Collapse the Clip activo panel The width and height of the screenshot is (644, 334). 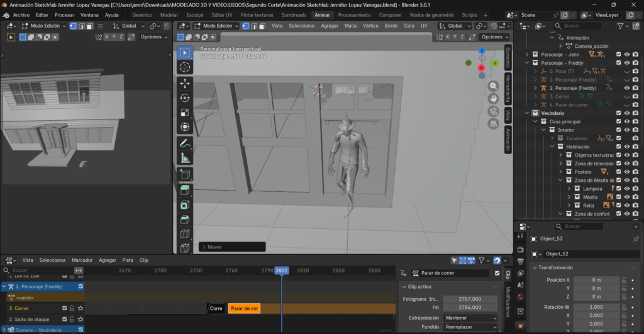(404, 287)
